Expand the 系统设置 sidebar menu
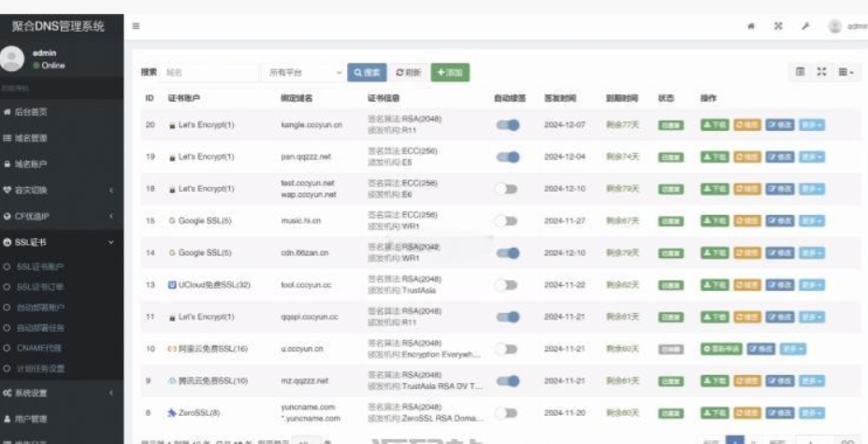 pyautogui.click(x=61, y=394)
